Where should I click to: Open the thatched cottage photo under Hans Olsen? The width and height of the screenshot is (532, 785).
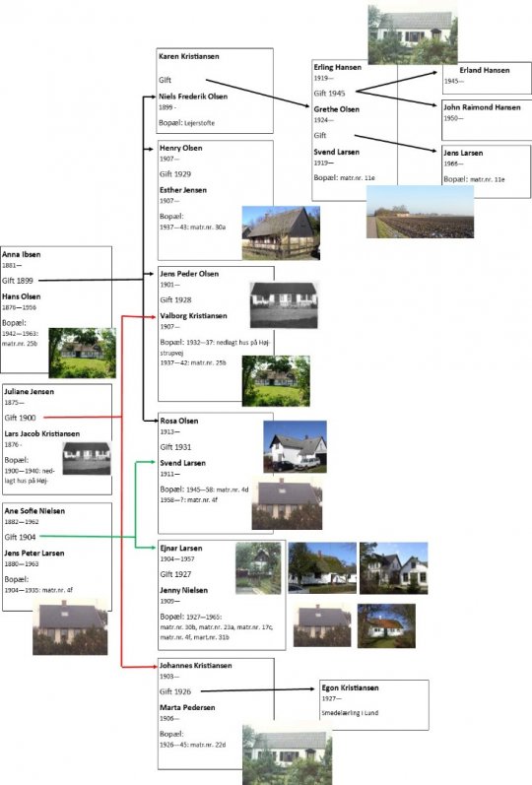(x=82, y=353)
